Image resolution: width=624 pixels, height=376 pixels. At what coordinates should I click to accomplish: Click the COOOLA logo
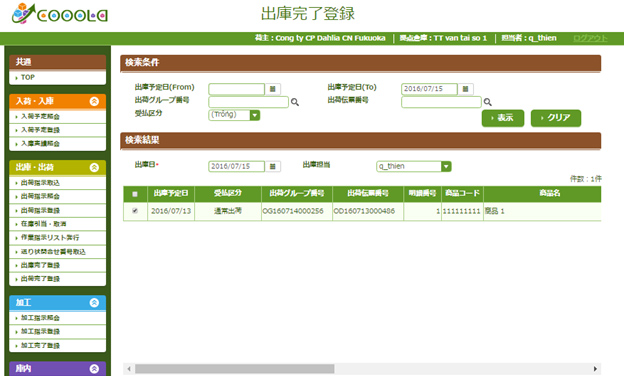(60, 14)
